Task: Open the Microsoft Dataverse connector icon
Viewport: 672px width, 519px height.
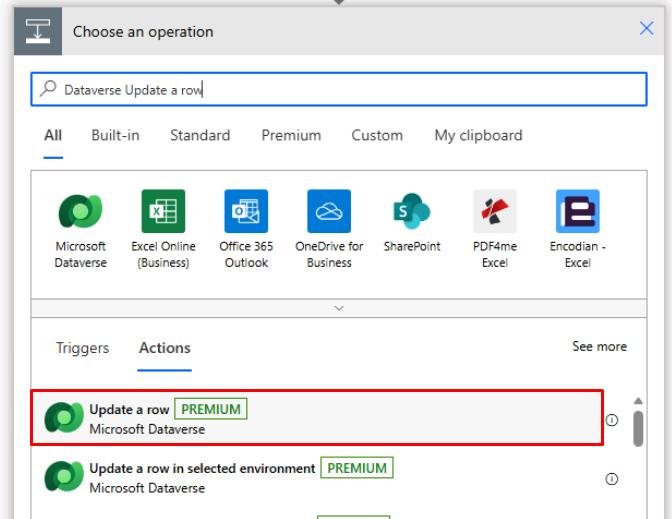Action: tap(81, 211)
